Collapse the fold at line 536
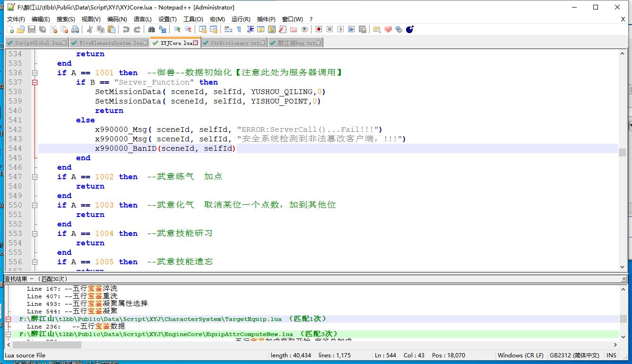 coord(35,73)
